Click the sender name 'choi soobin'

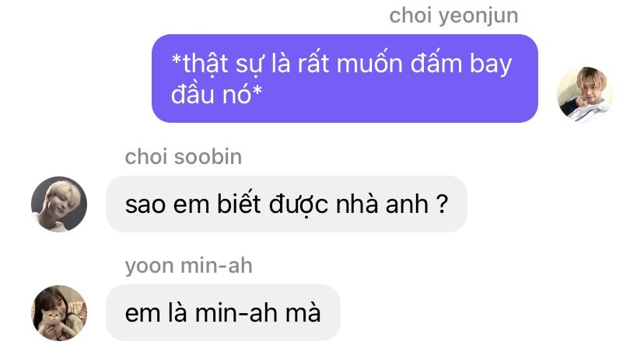184,157
